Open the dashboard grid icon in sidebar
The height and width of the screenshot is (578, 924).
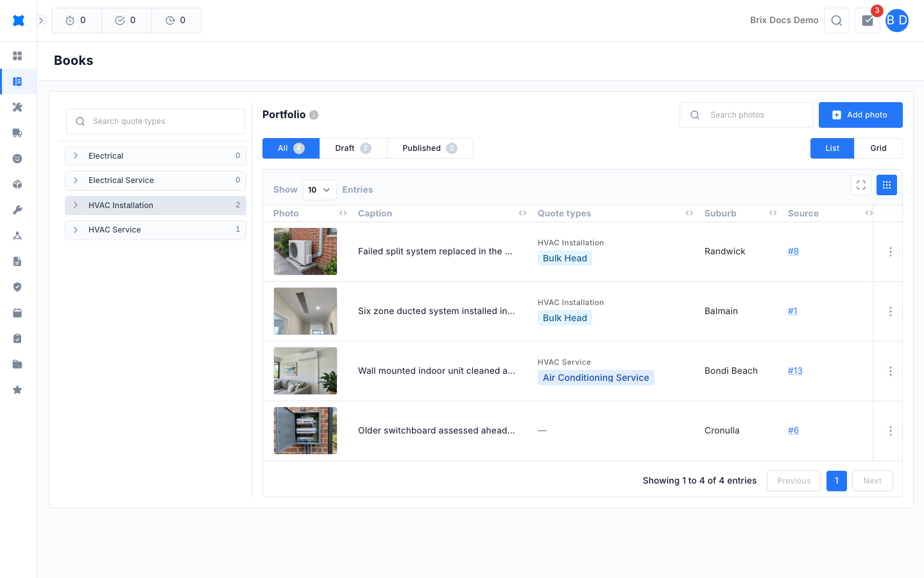(17, 56)
